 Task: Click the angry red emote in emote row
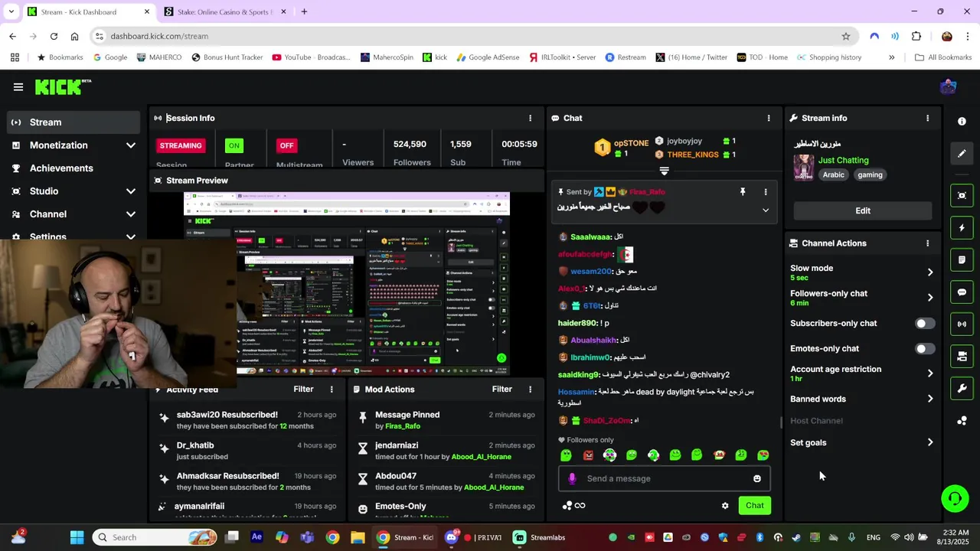(x=588, y=455)
